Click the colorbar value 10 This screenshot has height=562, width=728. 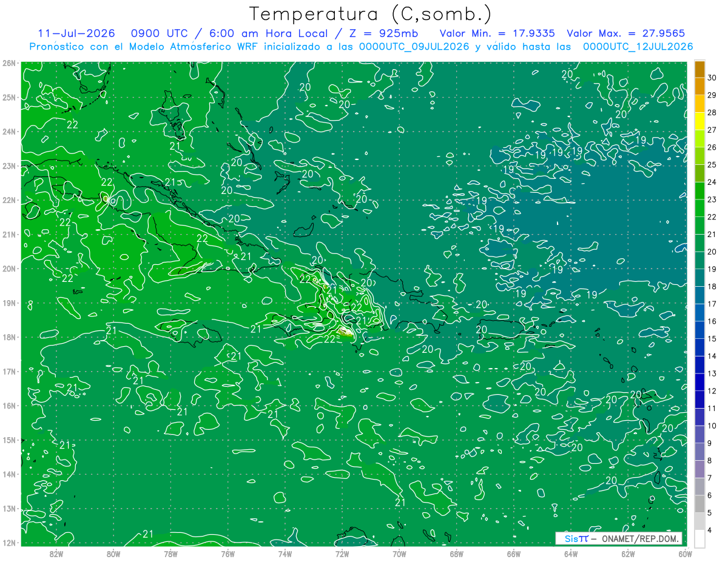pos(712,426)
